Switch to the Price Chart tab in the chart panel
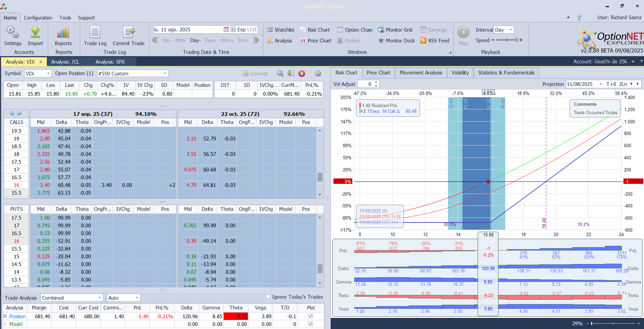 coord(379,73)
